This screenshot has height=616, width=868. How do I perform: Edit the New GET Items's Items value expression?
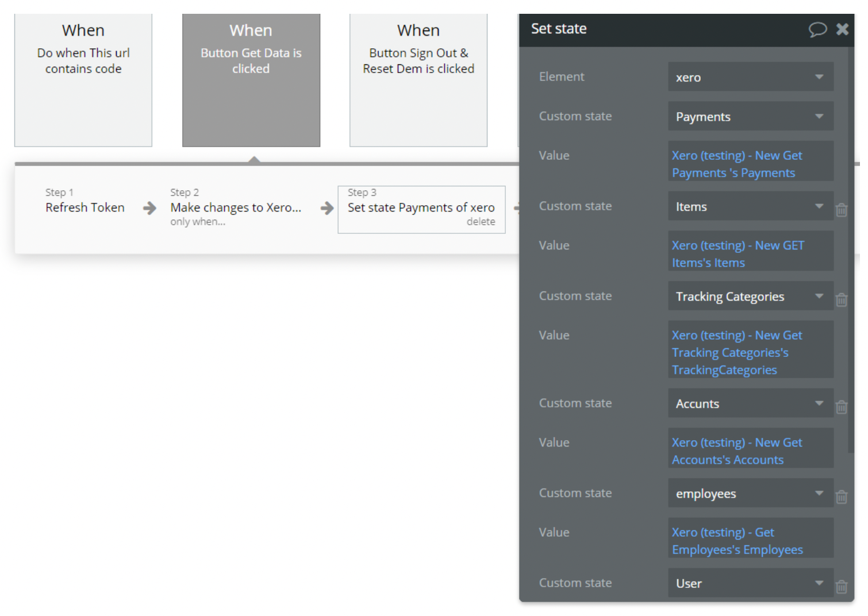coord(751,251)
